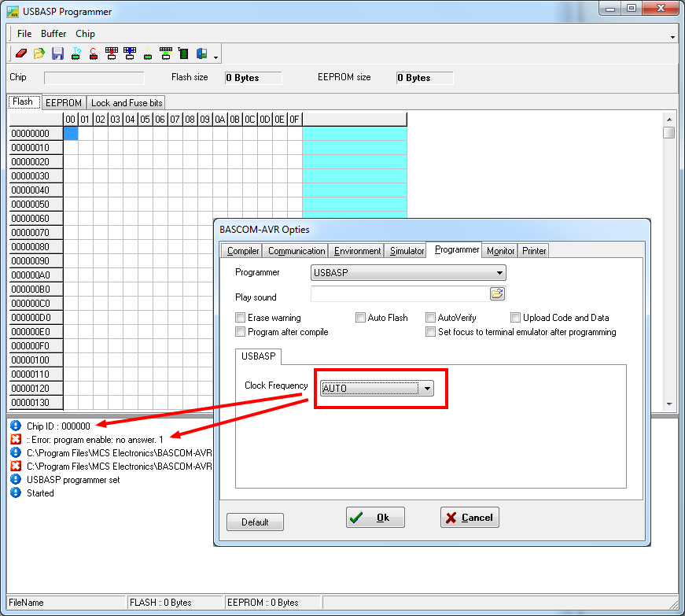Screen dimensions: 685x616
Task: Click the Chip name field
Action: click(94, 78)
